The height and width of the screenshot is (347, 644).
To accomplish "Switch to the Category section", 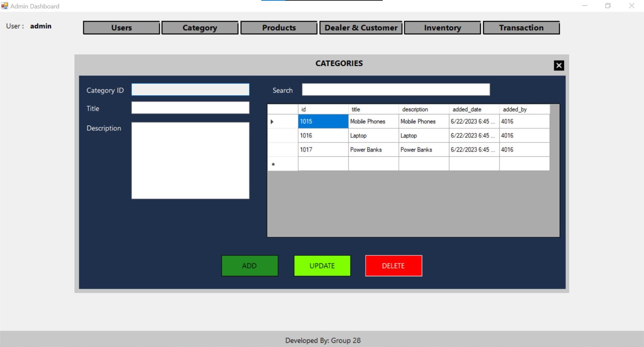I will [x=200, y=28].
